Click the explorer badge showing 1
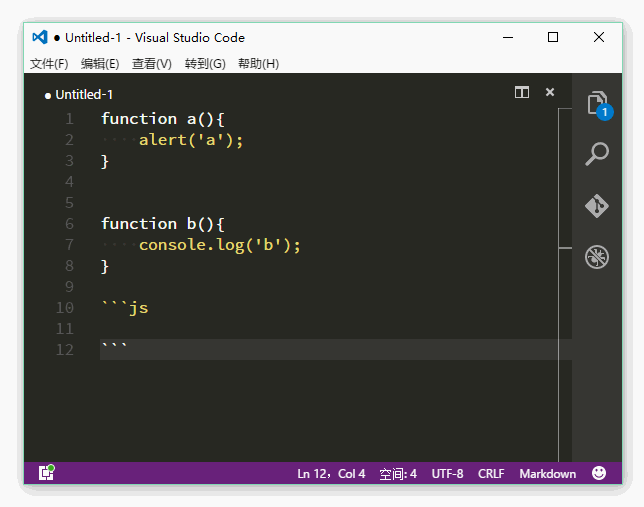 coord(605,112)
